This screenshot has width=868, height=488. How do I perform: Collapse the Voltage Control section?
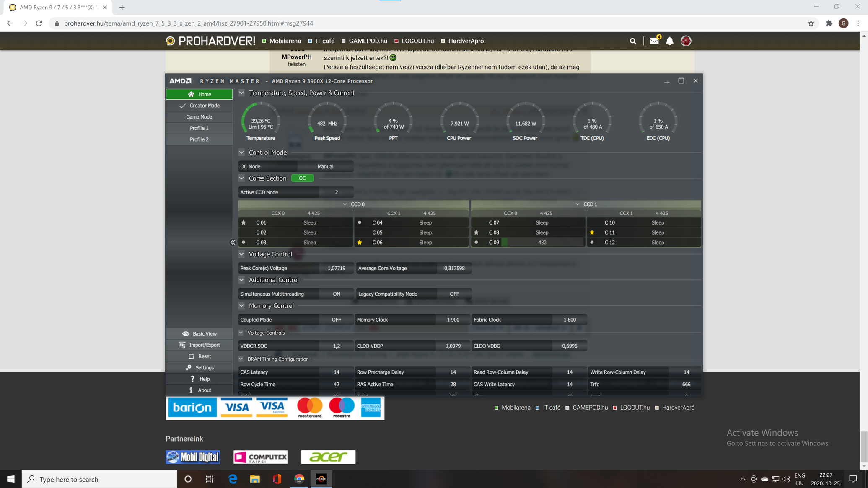click(x=241, y=254)
